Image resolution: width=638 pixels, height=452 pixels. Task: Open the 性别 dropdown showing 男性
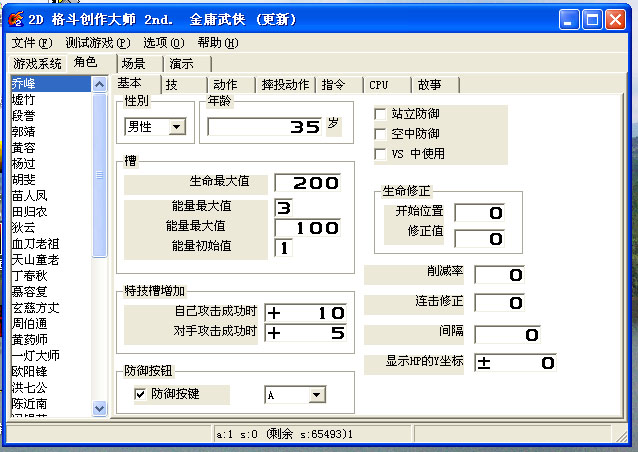point(155,127)
